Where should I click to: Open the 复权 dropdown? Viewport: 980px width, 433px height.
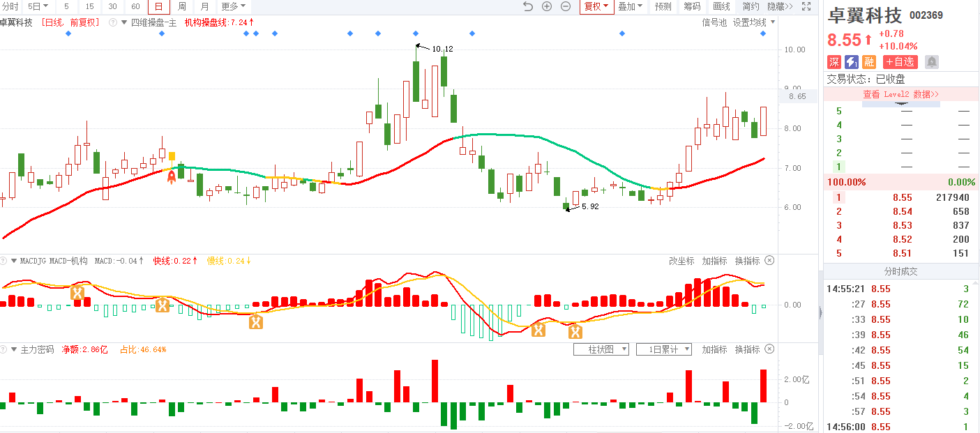click(596, 6)
